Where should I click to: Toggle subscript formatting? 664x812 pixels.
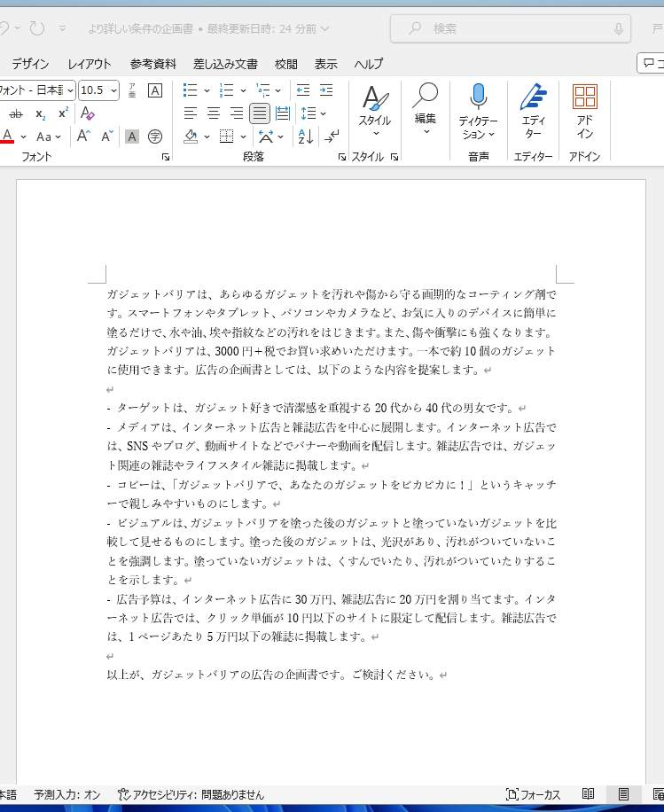point(41,114)
